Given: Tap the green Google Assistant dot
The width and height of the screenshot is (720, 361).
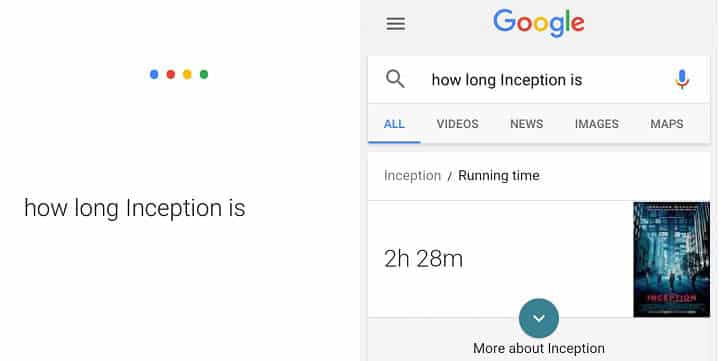Looking at the screenshot, I should click(204, 74).
